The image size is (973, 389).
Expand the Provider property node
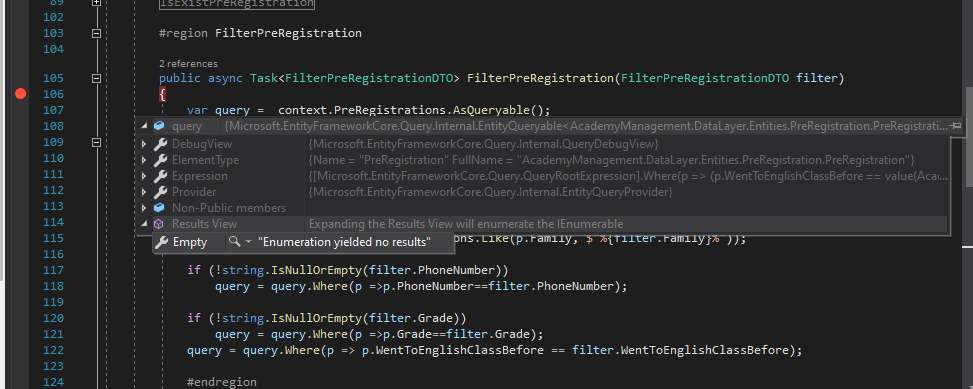tap(144, 192)
